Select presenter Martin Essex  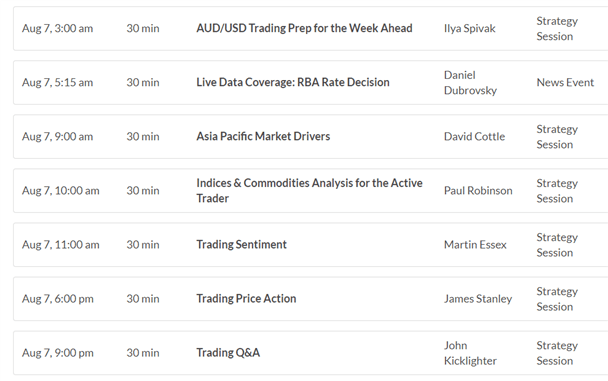click(475, 245)
